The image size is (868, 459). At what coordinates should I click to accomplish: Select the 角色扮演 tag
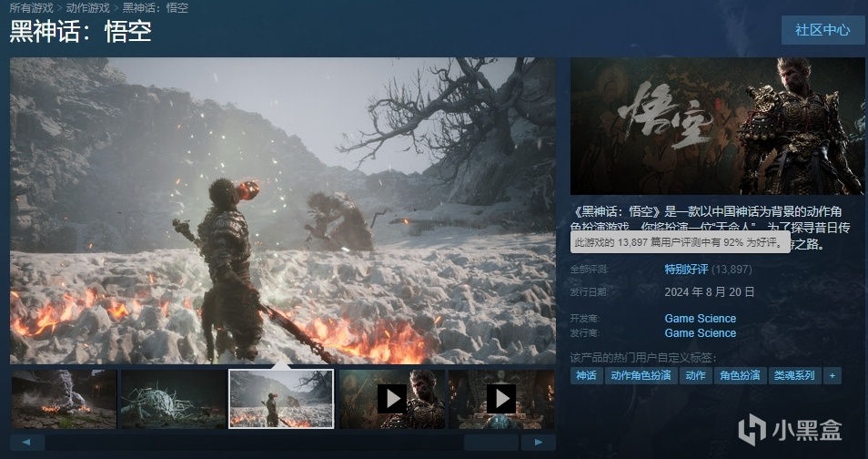(740, 375)
